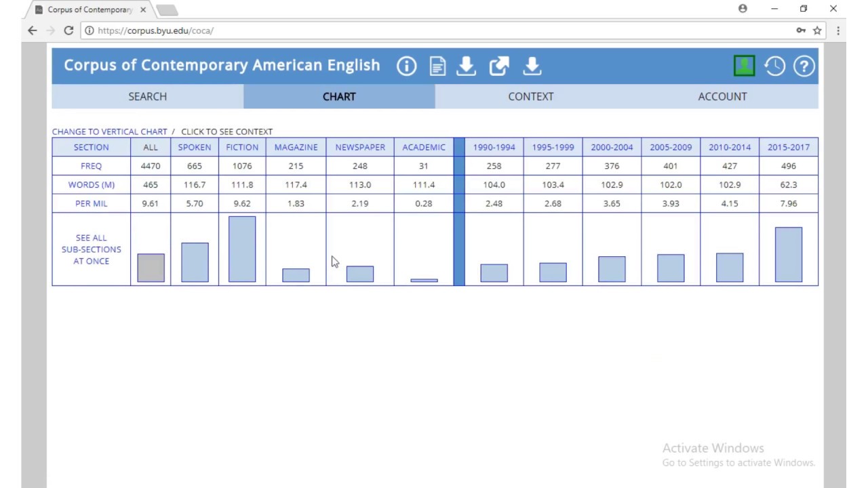Click 2015-2017 per mil value 7.96
This screenshot has width=868, height=488.
[789, 203]
